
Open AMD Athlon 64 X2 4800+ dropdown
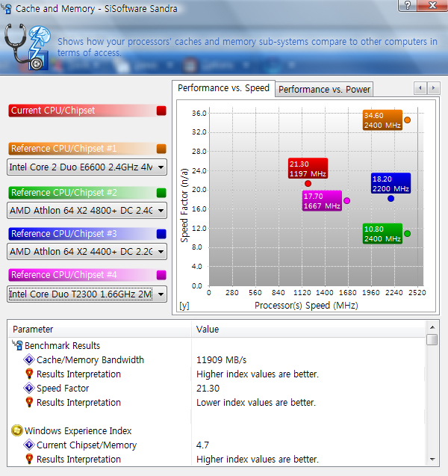pyautogui.click(x=87, y=211)
